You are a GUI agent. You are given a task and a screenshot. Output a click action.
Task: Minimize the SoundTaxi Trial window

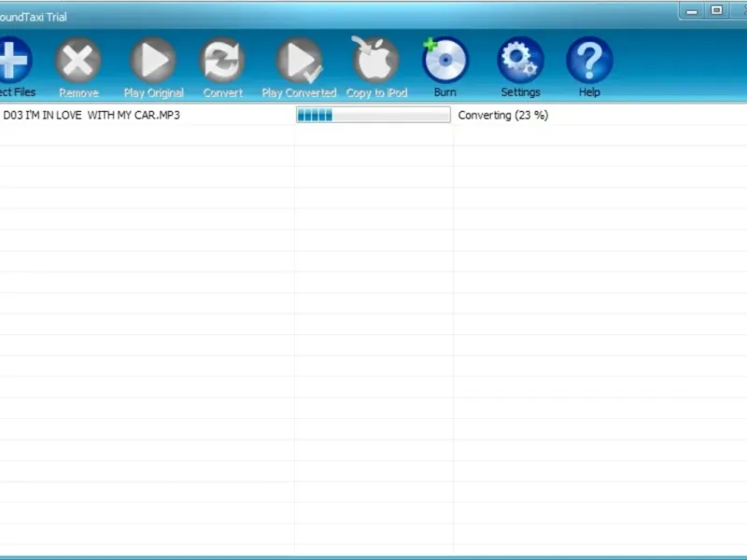692,10
